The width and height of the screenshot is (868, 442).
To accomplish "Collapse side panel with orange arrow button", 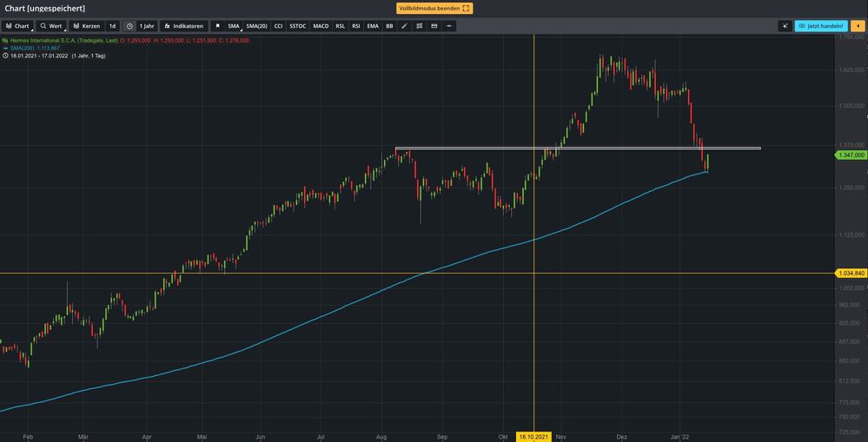I will (858, 26).
